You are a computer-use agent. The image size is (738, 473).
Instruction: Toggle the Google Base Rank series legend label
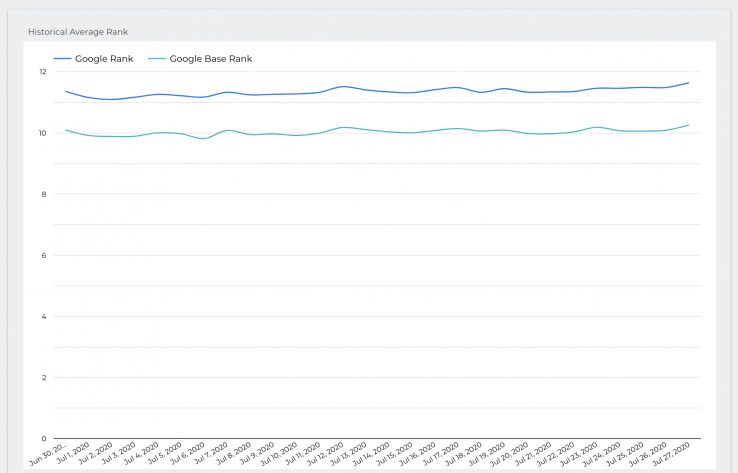[211, 59]
